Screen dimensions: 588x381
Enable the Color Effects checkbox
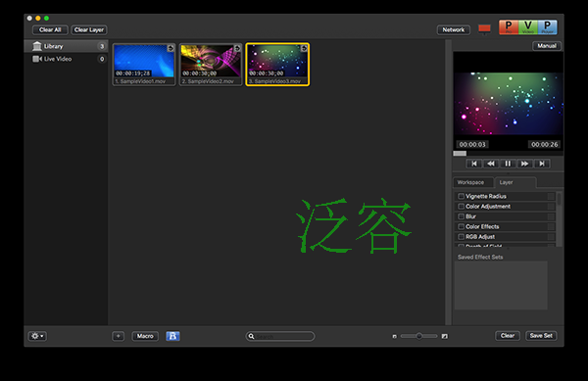point(462,226)
